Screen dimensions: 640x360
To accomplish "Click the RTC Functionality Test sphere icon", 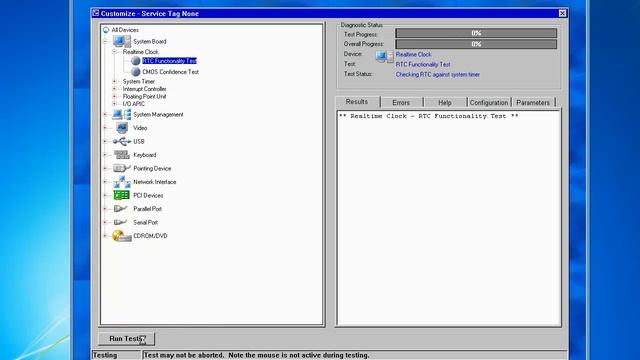I will (136, 61).
